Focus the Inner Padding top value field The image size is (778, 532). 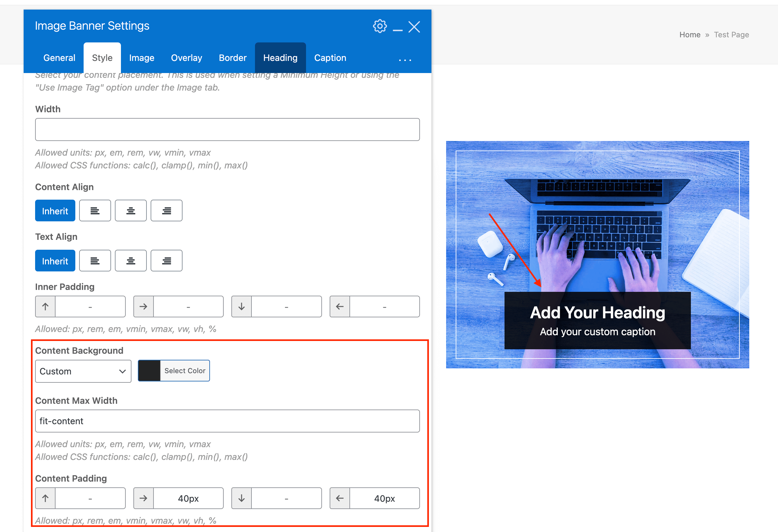click(90, 307)
